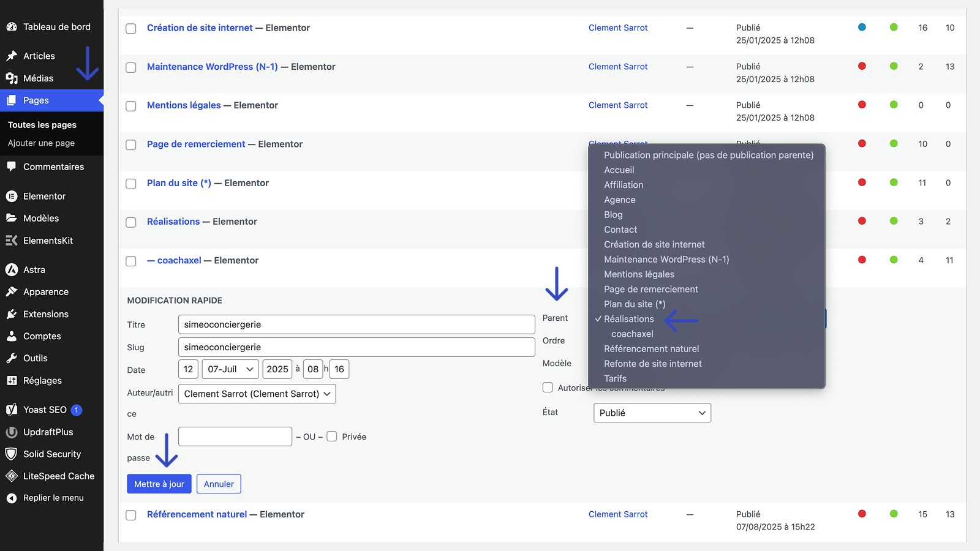Choose Référencement naturel in parent list

click(651, 349)
